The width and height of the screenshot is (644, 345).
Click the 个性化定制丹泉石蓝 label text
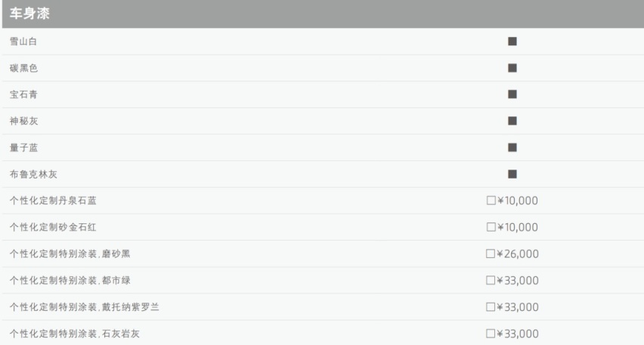tap(53, 200)
